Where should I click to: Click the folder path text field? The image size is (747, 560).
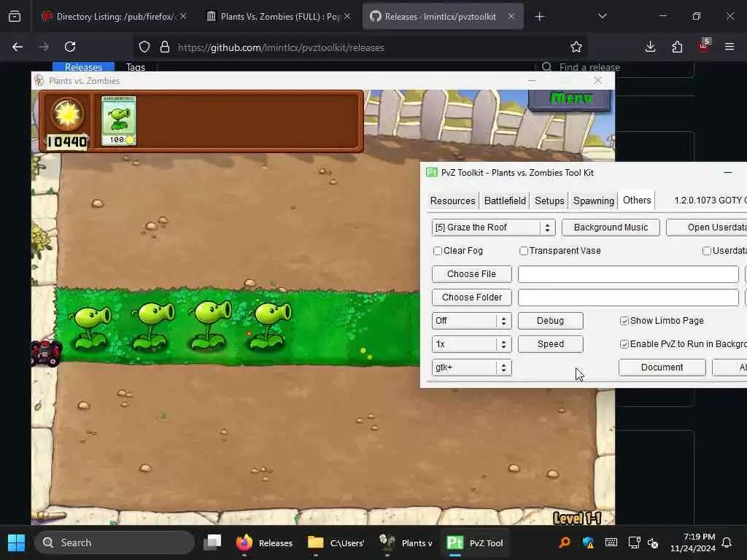pos(628,297)
